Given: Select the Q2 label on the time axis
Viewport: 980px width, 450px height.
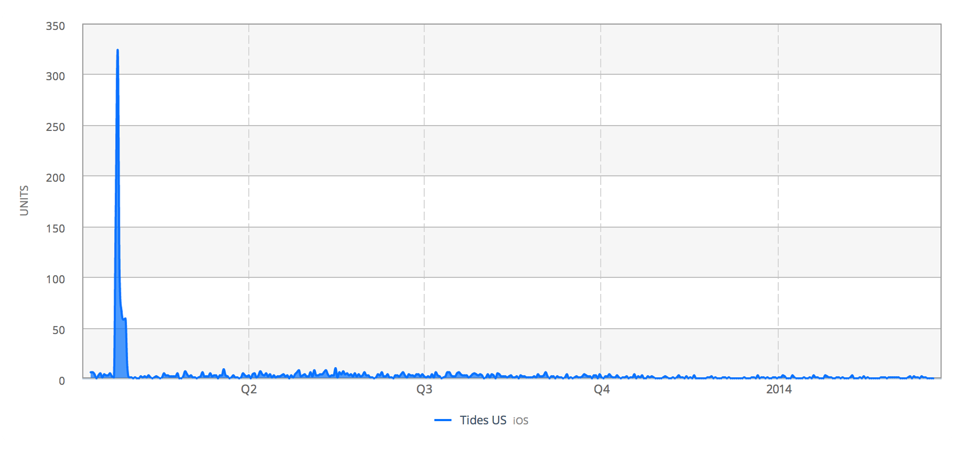Looking at the screenshot, I should click(x=249, y=389).
